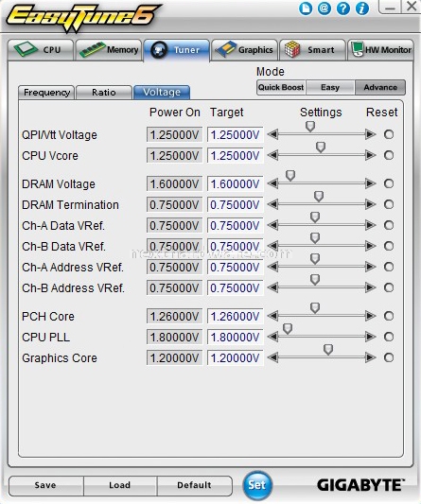Screen dimensions: 421x504
Task: Open the info icon in title bar
Action: (361, 9)
